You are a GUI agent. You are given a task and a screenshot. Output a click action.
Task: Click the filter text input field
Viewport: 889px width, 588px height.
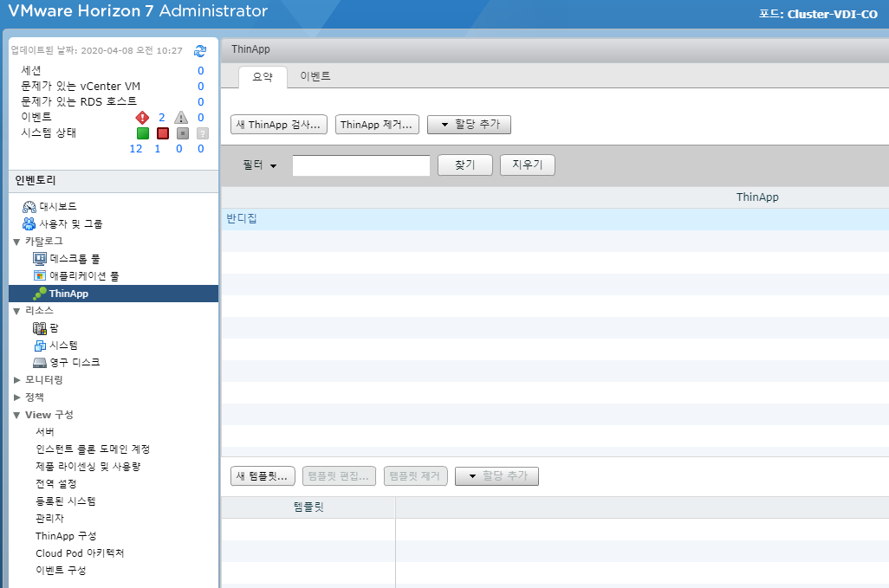[361, 165]
